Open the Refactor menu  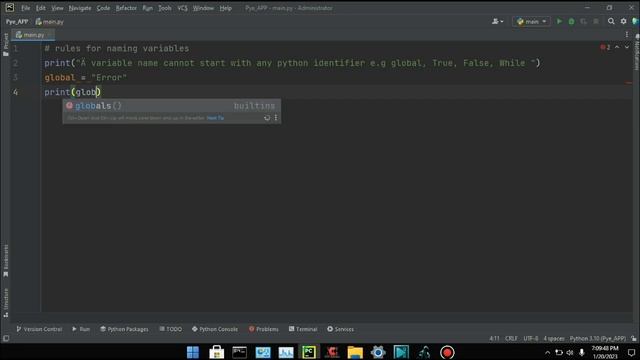(126, 8)
